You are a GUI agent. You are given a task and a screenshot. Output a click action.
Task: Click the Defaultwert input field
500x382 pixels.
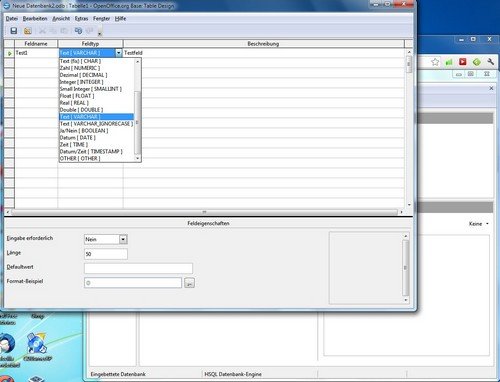point(138,268)
